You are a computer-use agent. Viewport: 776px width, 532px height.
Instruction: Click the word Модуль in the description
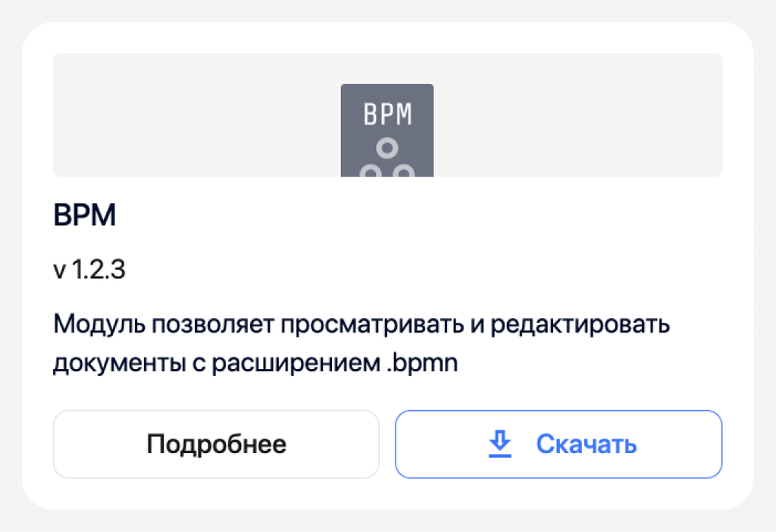pos(99,325)
